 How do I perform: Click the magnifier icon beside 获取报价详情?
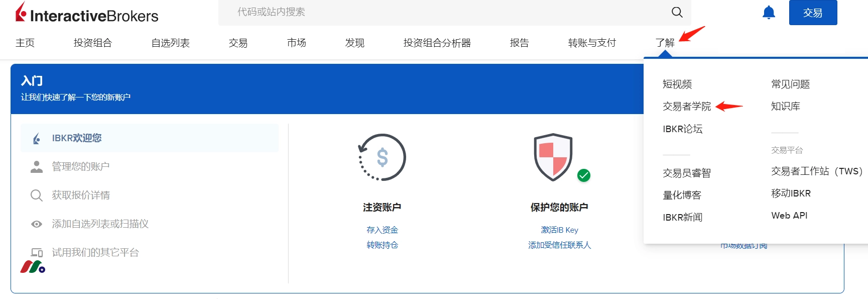(x=37, y=195)
